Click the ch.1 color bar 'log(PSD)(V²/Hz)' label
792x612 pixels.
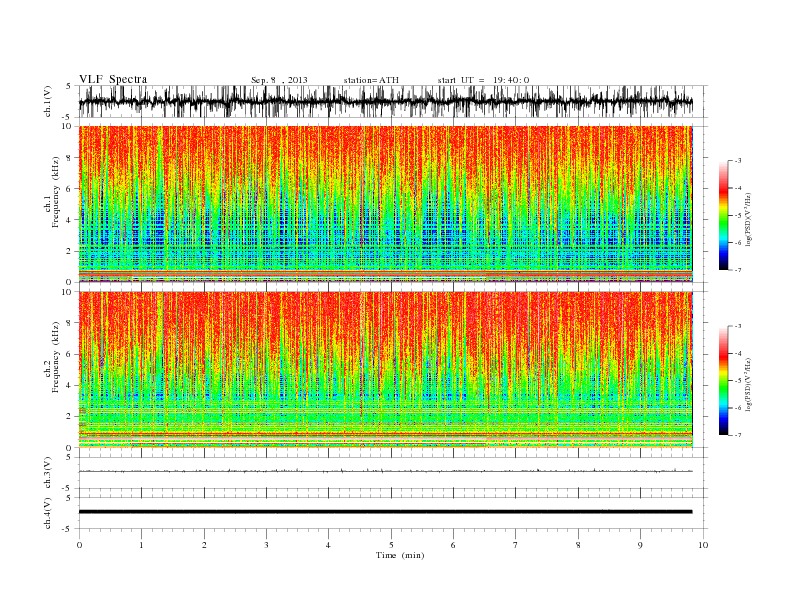coord(749,218)
